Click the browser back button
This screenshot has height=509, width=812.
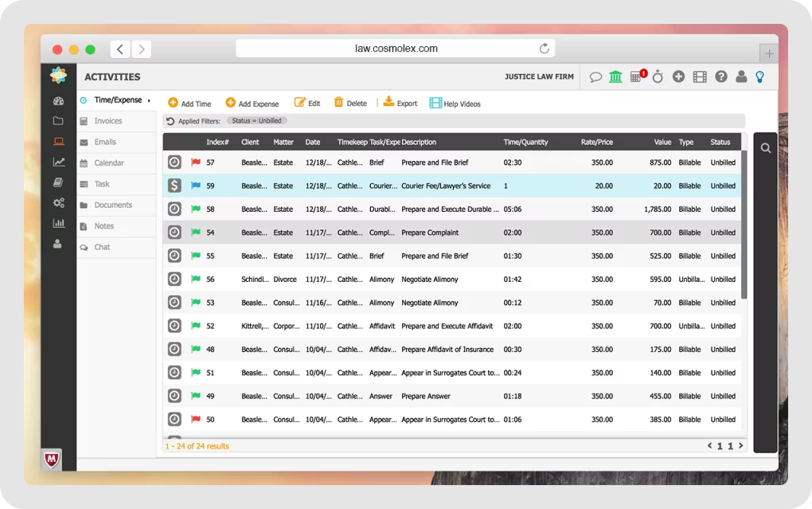[120, 49]
